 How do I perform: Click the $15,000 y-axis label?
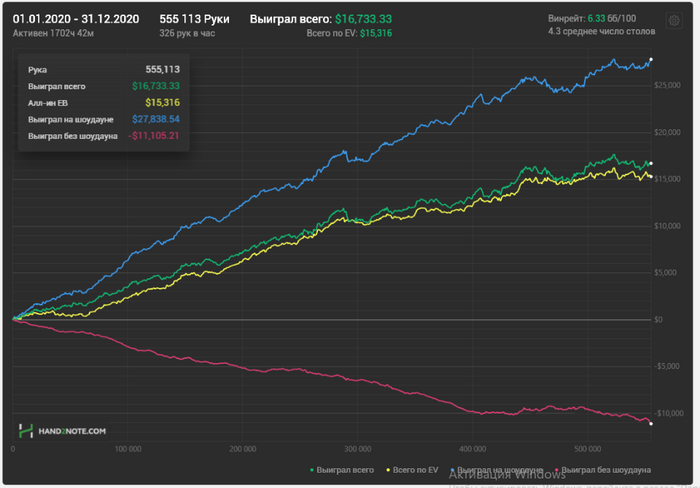(667, 179)
